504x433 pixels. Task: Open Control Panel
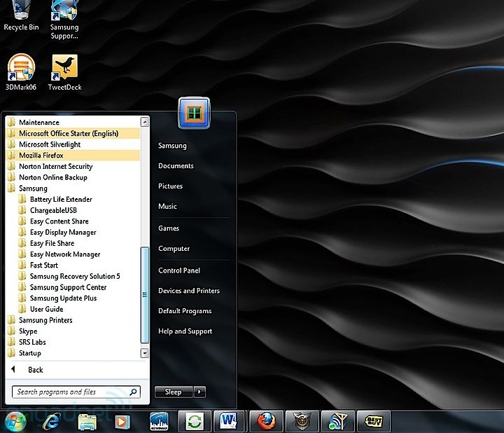pos(179,270)
